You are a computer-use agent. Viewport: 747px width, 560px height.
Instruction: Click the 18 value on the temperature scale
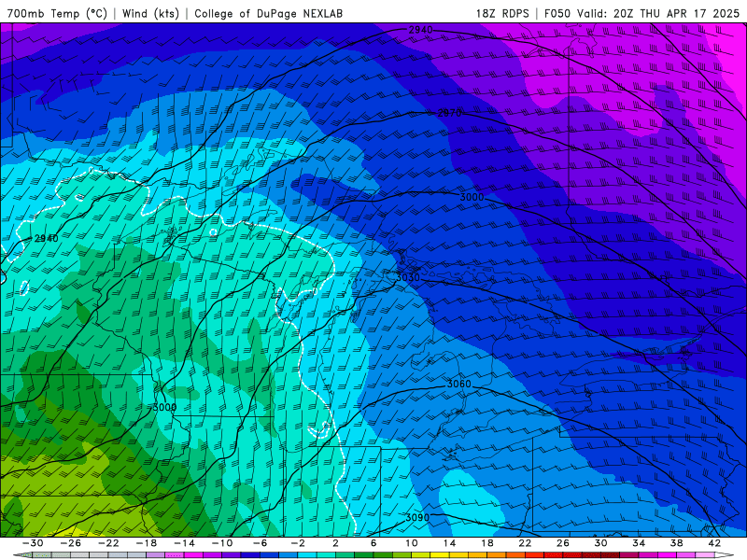point(486,543)
